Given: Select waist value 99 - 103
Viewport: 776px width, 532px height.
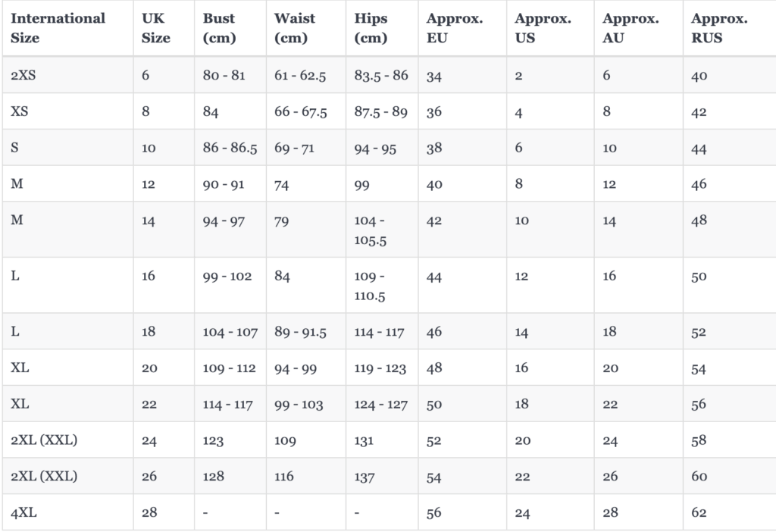Looking at the screenshot, I should [x=299, y=405].
